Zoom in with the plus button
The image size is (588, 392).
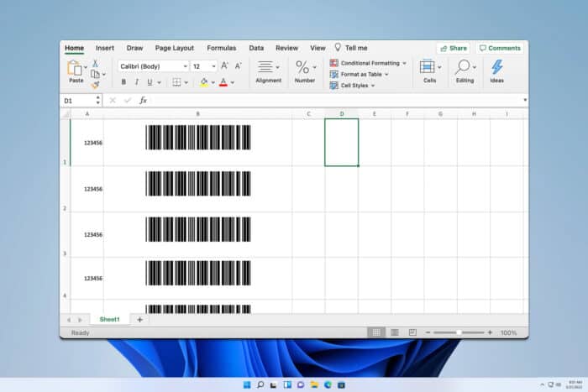click(x=490, y=332)
